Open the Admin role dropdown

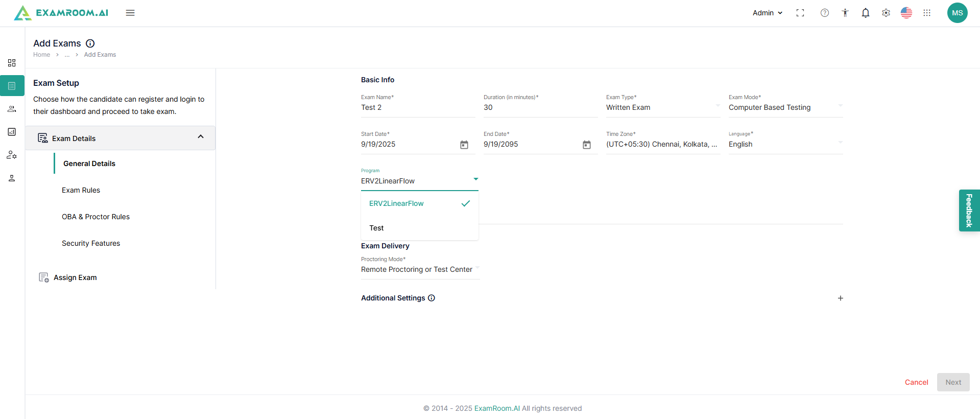(767, 13)
